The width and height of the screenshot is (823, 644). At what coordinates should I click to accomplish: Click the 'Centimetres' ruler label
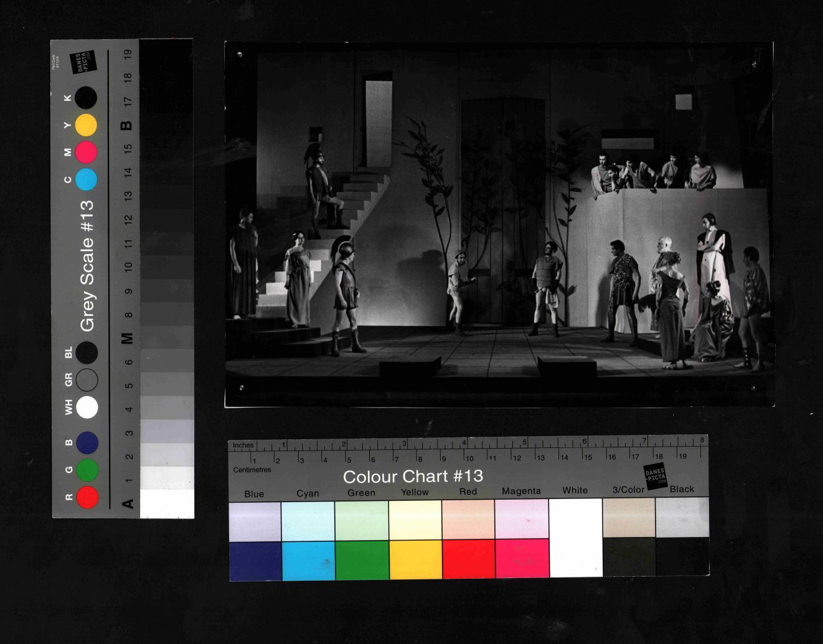[252, 470]
